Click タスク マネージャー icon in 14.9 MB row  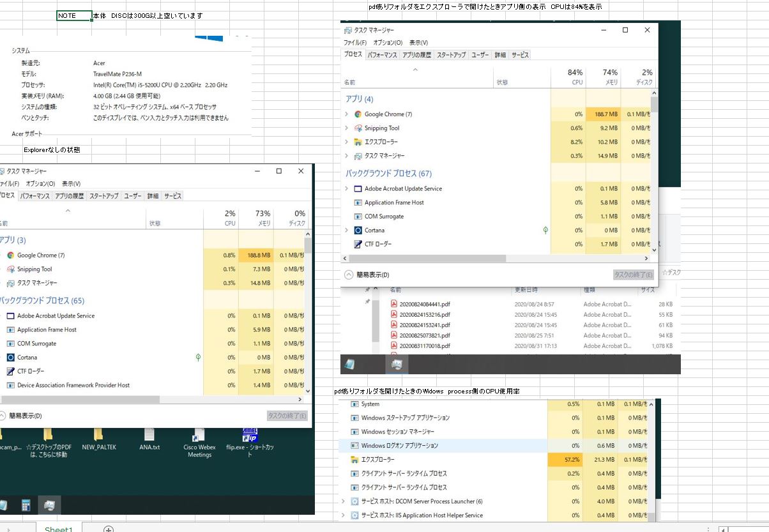(x=358, y=156)
